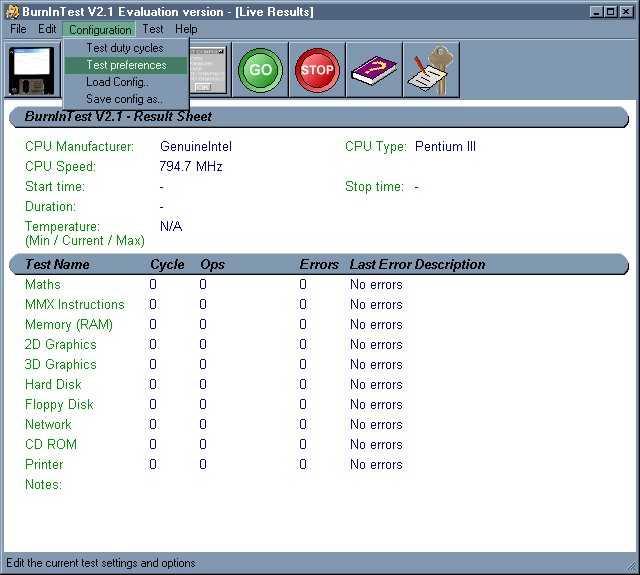Close the open Configuration menu
Viewport: 640px width, 575px height.
[x=100, y=29]
